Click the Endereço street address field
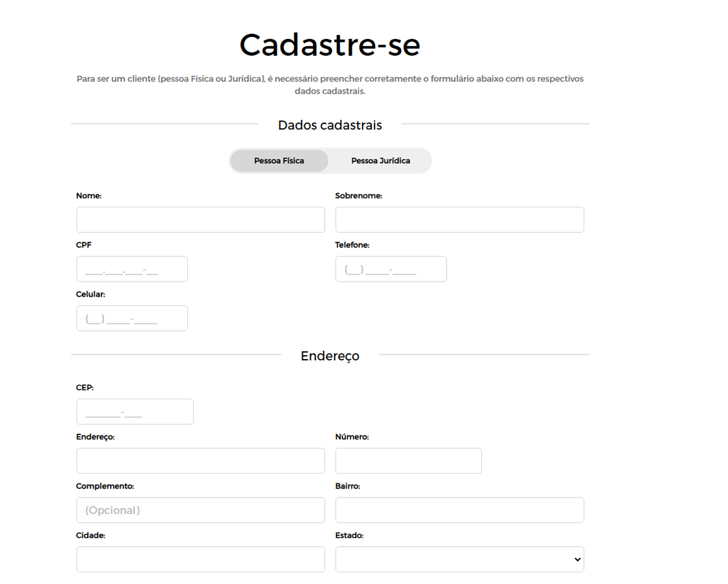Screen dimensions: 728x584 [201, 461]
